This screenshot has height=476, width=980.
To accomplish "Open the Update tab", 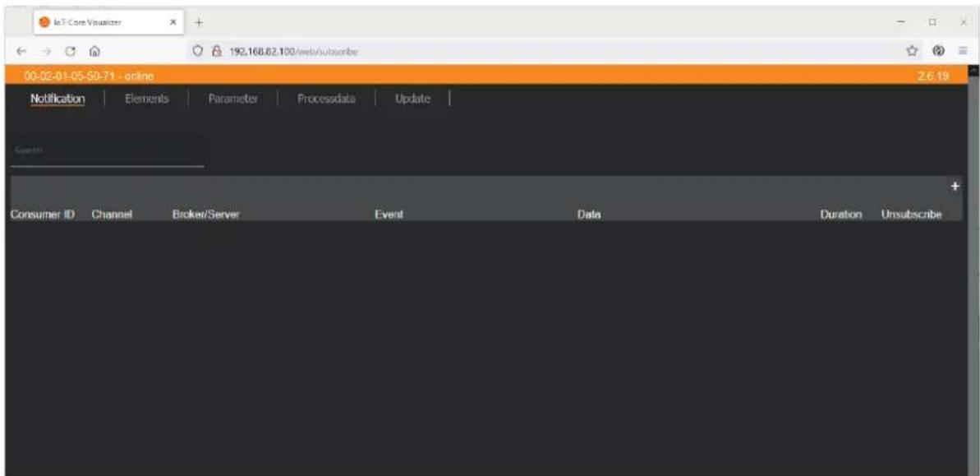I will click(x=412, y=99).
